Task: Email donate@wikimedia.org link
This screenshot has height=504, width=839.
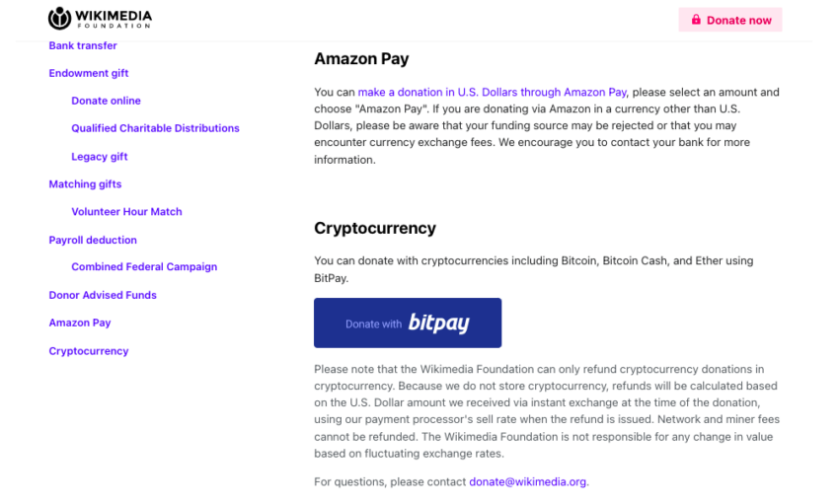Action: 527,481
